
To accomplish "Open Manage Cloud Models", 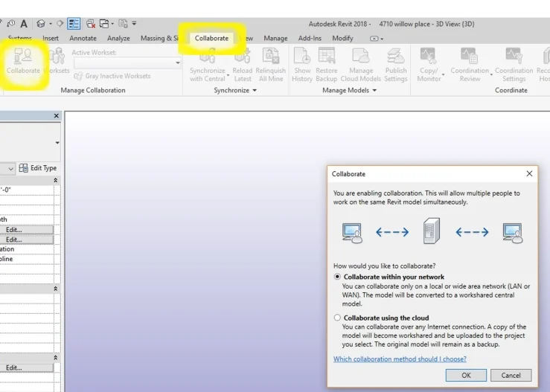I will click(360, 65).
